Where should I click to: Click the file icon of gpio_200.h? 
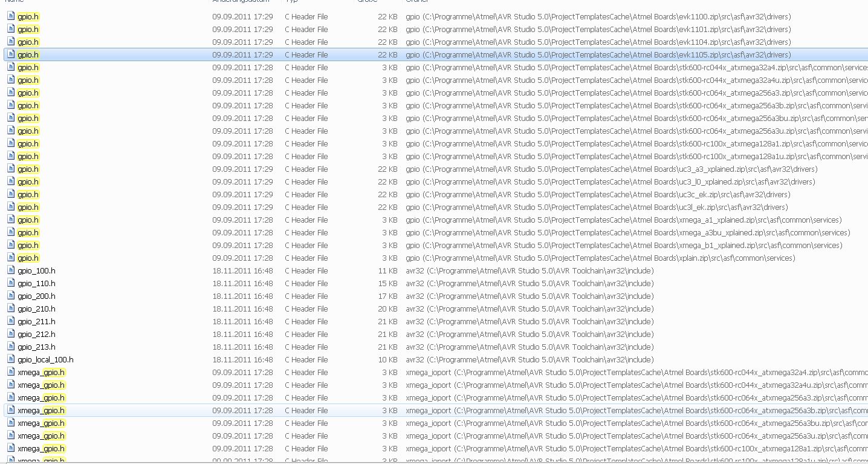(11, 296)
